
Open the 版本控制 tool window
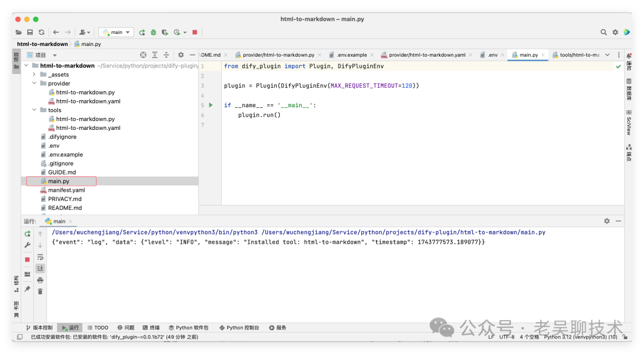39,327
